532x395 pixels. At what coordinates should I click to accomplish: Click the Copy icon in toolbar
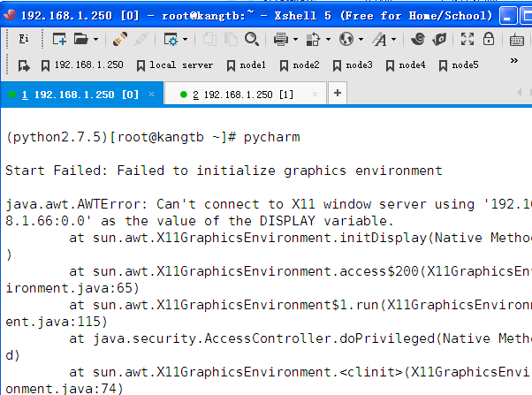[x=210, y=40]
